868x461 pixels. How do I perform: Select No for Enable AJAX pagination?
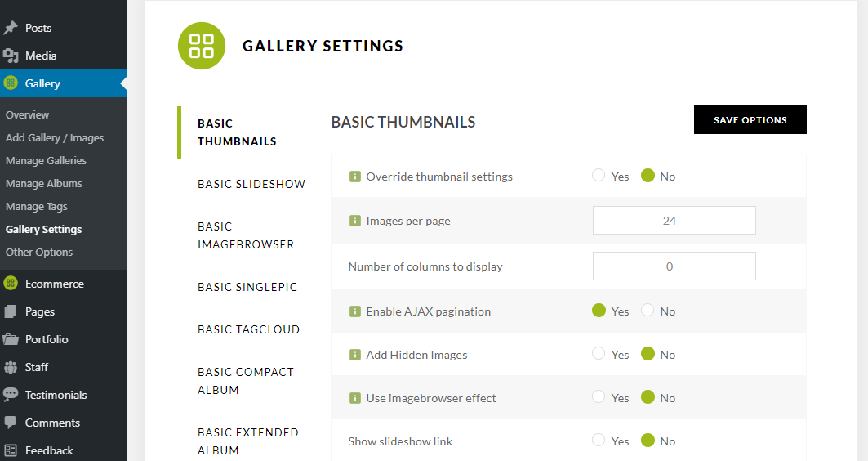click(648, 311)
